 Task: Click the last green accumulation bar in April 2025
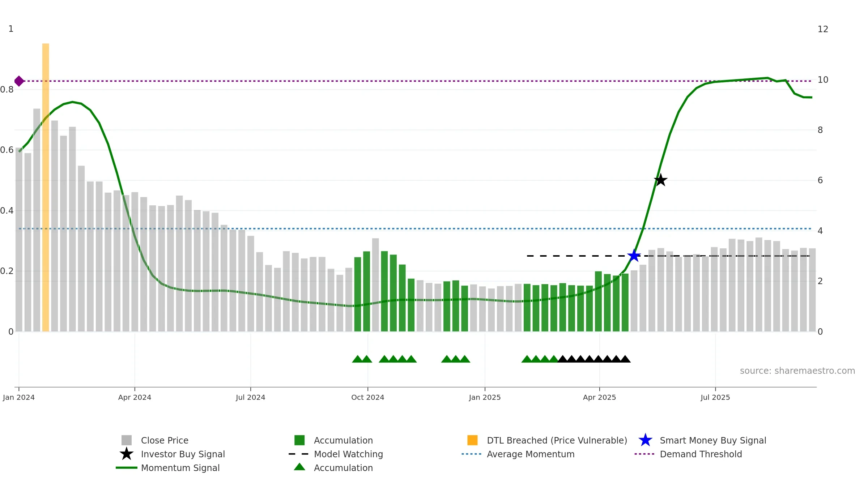625,303
